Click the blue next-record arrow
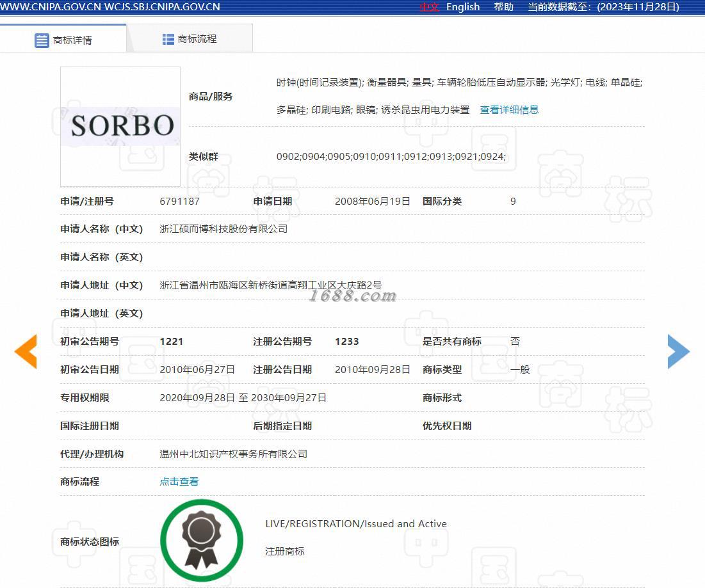This screenshot has width=705, height=588. pyautogui.click(x=679, y=351)
